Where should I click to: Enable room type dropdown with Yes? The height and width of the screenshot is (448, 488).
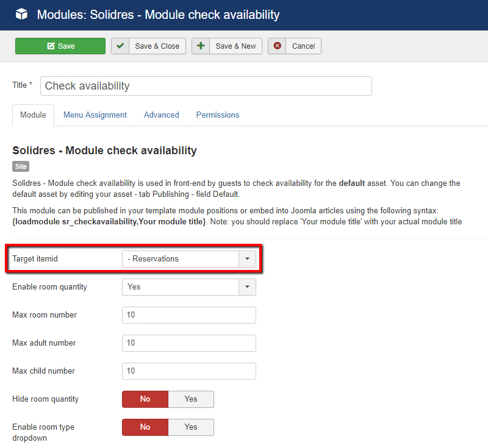point(191,427)
